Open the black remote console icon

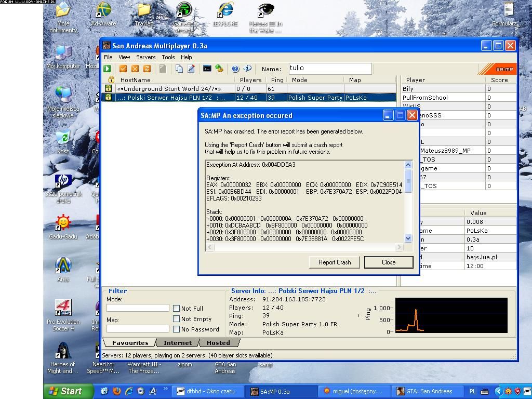[207, 69]
